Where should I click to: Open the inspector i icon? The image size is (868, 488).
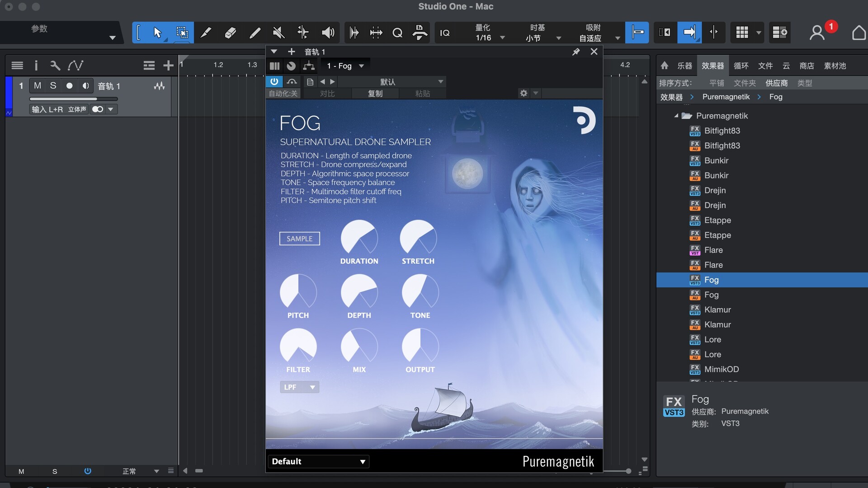pyautogui.click(x=36, y=66)
